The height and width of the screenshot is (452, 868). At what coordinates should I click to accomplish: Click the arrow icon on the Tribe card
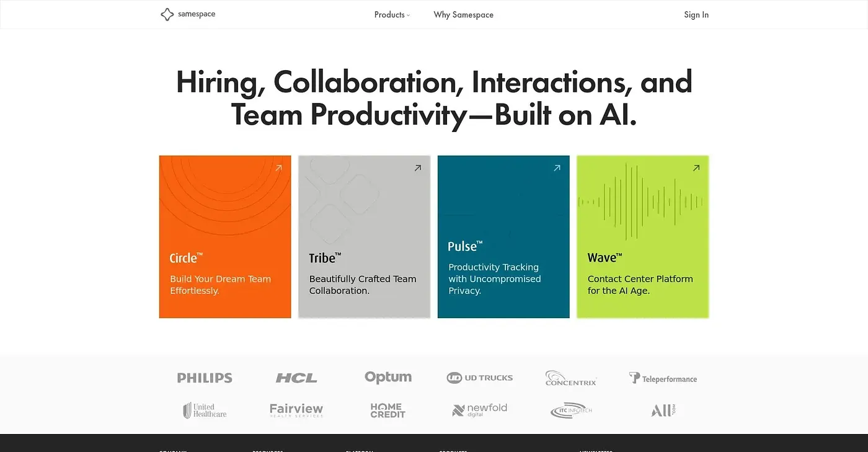[418, 168]
